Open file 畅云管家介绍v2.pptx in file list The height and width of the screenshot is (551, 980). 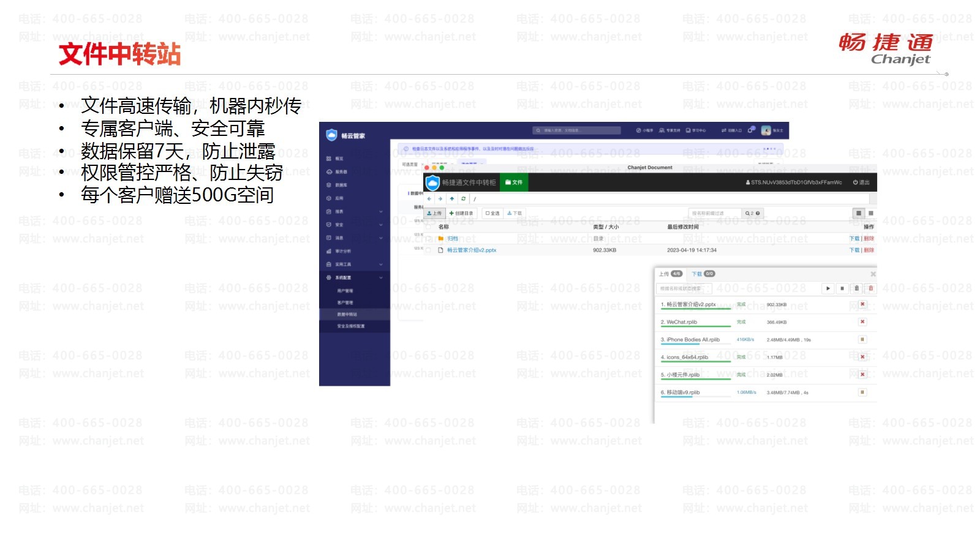coord(472,250)
